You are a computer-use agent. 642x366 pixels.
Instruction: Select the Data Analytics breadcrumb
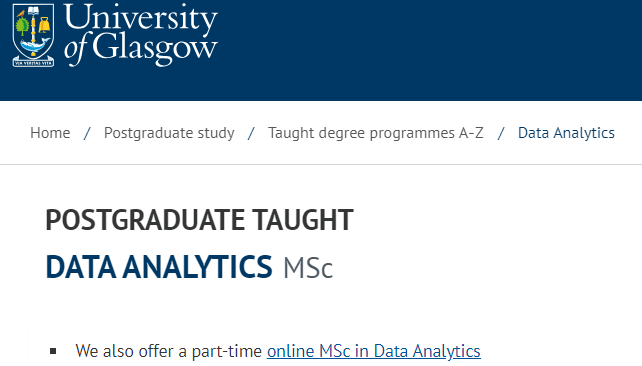point(566,133)
